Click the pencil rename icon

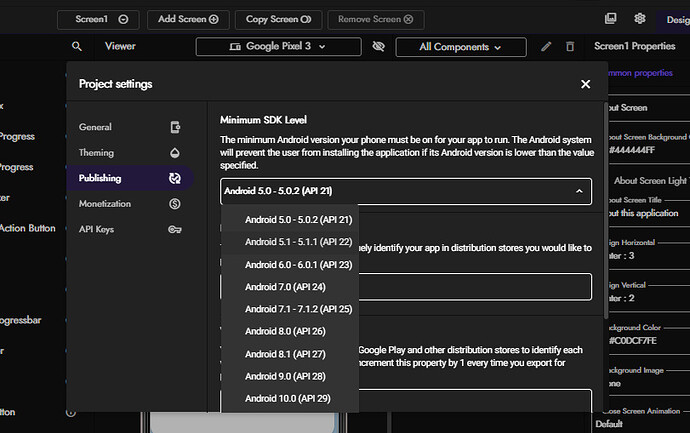(x=546, y=47)
